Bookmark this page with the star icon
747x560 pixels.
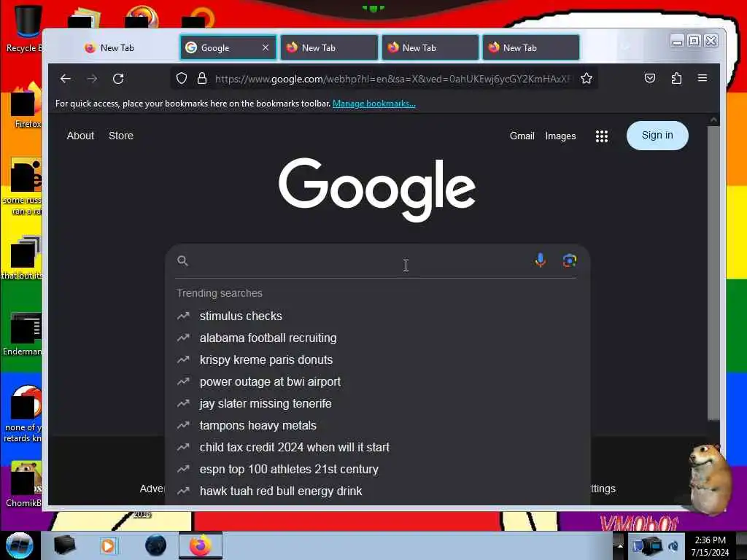(587, 78)
